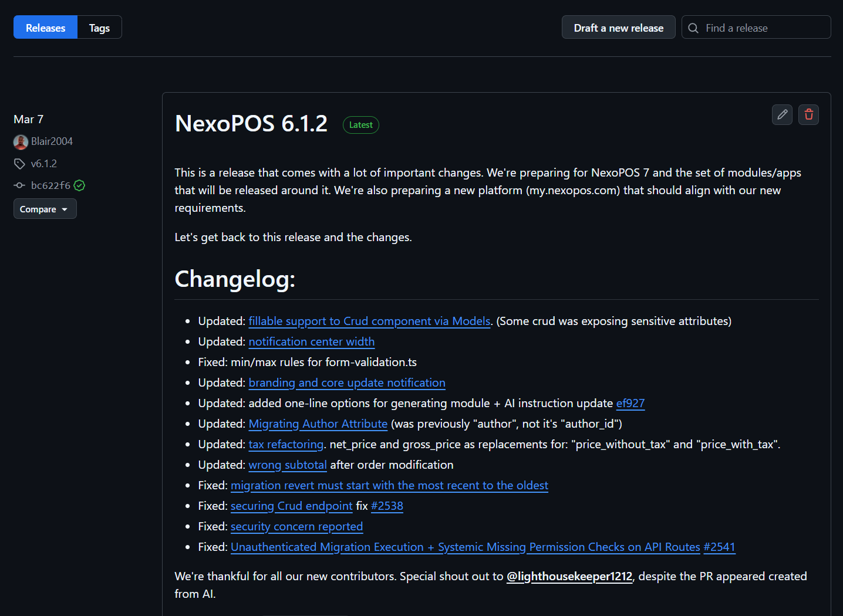Open the Unauthenticated Migration Execution link
The height and width of the screenshot is (616, 843).
tap(466, 547)
